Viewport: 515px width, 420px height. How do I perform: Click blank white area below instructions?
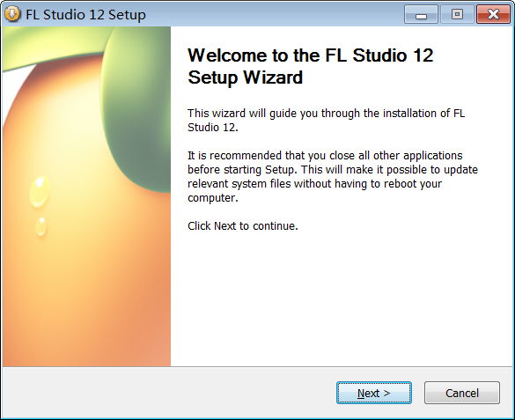click(342, 296)
